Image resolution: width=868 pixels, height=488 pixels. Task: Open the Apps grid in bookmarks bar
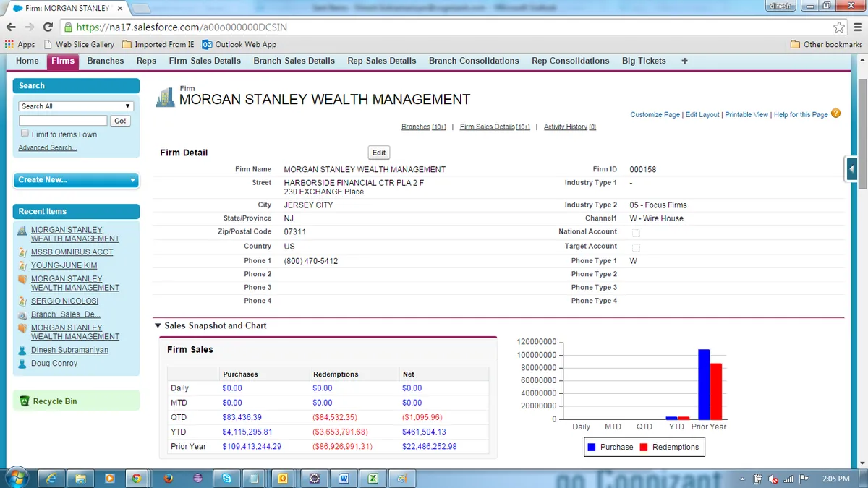(9, 44)
